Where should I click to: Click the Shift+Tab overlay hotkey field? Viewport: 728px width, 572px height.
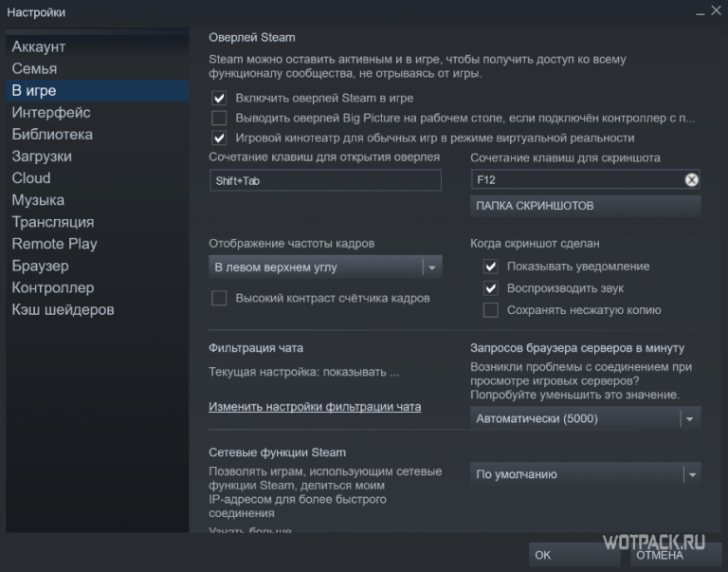tap(325, 180)
